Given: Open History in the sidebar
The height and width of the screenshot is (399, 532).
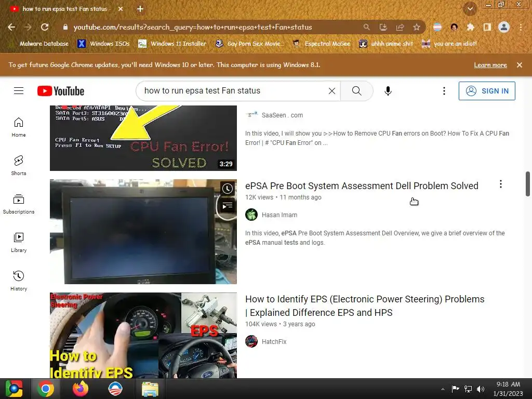Looking at the screenshot, I should (x=19, y=281).
